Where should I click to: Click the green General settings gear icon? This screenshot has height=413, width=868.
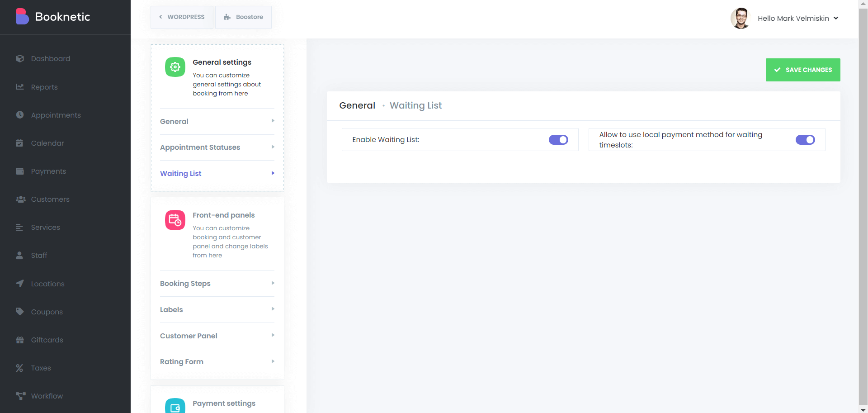pos(175,67)
